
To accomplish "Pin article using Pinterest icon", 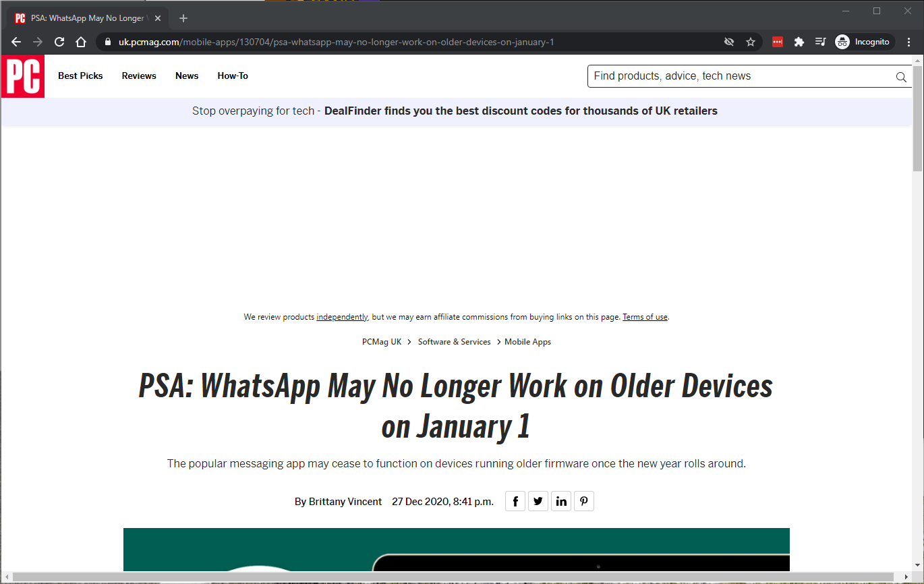I will [584, 501].
